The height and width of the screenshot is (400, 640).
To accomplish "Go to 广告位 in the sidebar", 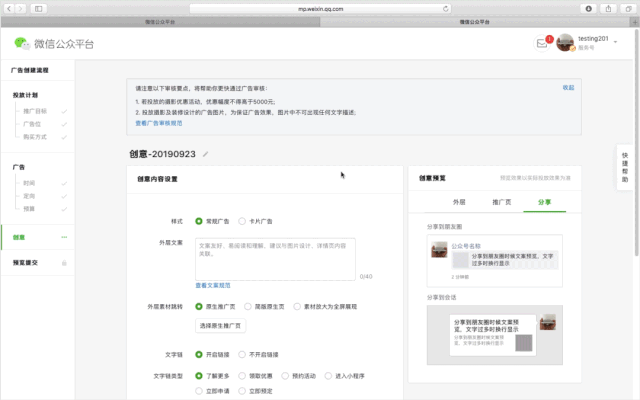I will point(32,124).
